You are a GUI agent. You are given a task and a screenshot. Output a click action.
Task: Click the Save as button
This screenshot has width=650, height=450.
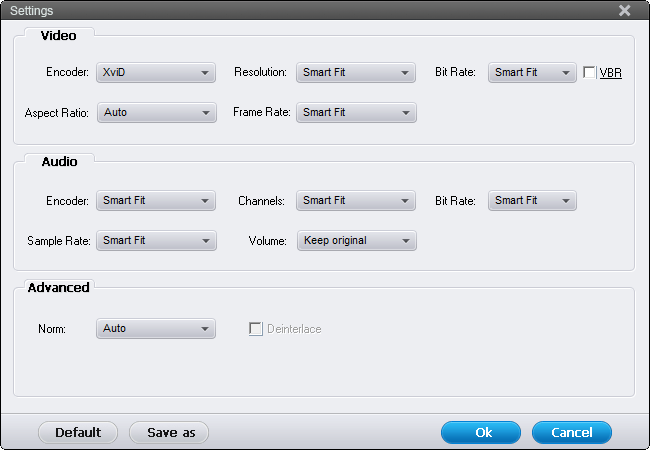(169, 433)
